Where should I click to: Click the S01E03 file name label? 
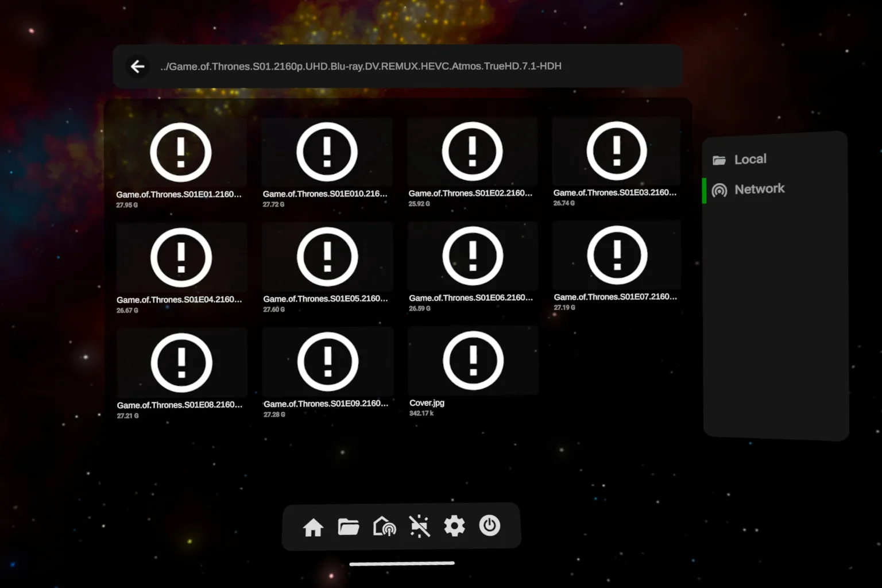click(x=615, y=193)
